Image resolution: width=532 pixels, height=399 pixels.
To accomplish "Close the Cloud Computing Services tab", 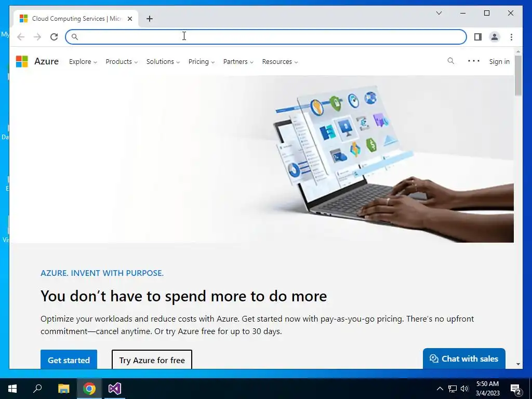I will pyautogui.click(x=129, y=19).
